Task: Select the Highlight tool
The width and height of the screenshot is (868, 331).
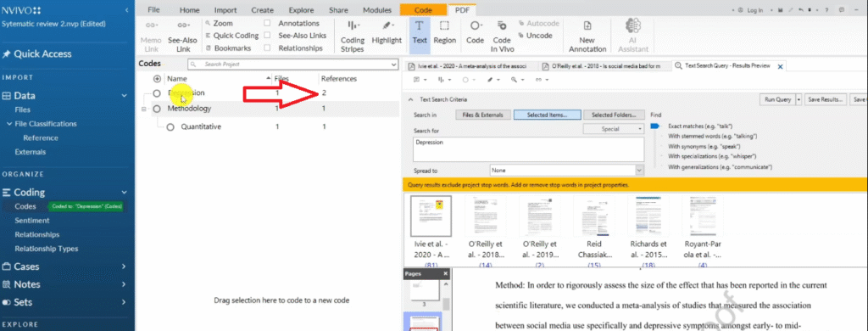Action: point(387,33)
